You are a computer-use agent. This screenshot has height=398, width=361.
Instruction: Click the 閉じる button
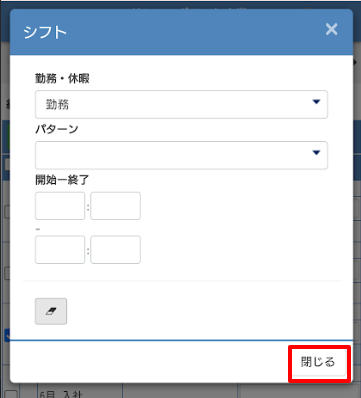point(318,362)
